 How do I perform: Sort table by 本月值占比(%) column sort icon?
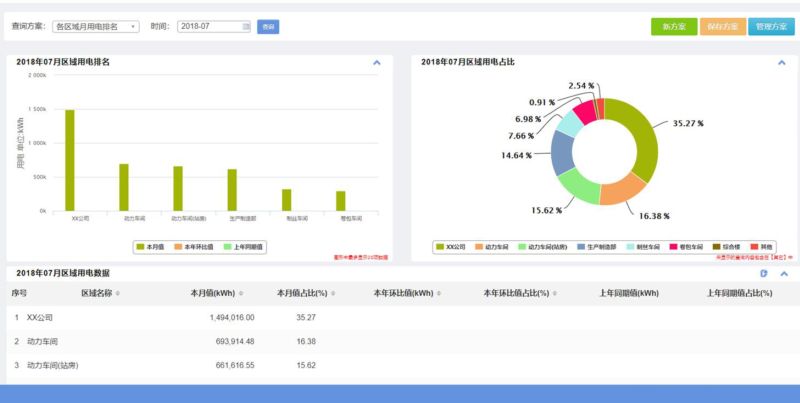click(333, 294)
